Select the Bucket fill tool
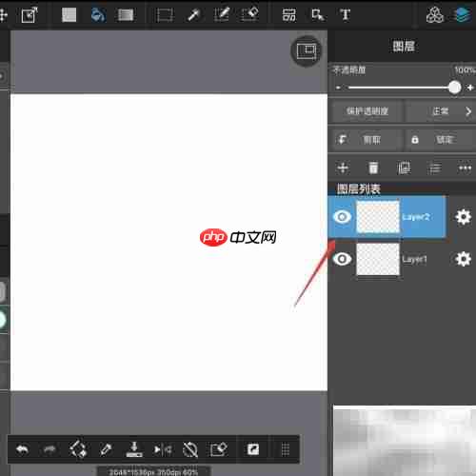The width and height of the screenshot is (476, 476). coord(98,14)
